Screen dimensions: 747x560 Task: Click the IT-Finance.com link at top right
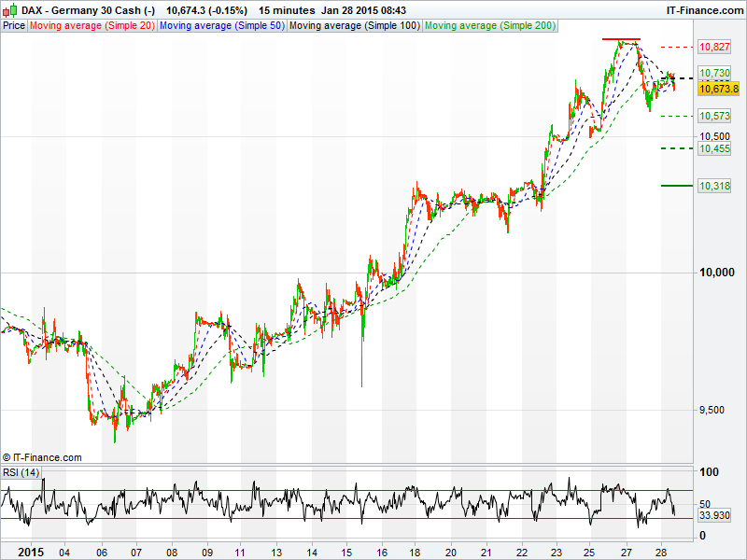click(704, 9)
